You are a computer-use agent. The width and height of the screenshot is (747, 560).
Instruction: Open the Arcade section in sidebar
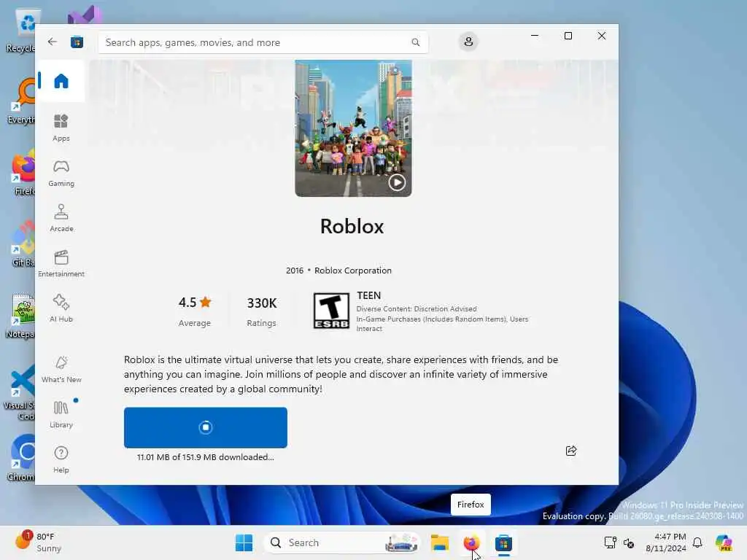click(x=61, y=218)
